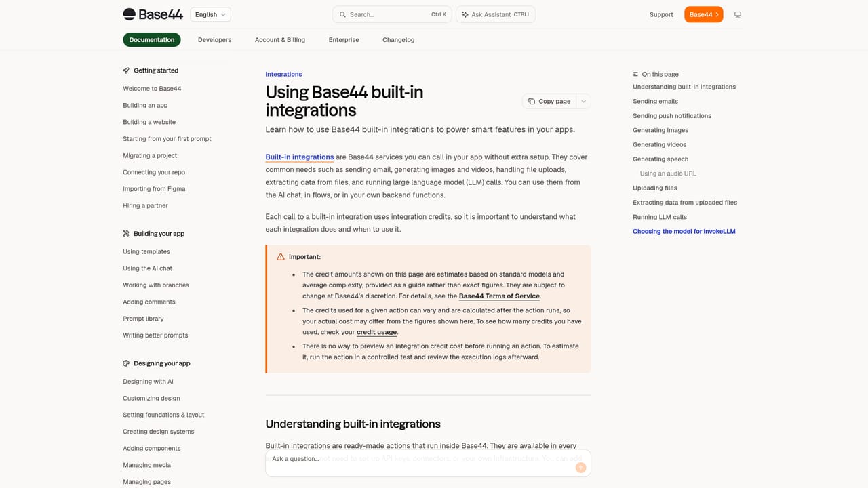Click the Copy page button
The height and width of the screenshot is (488, 868).
[549, 101]
